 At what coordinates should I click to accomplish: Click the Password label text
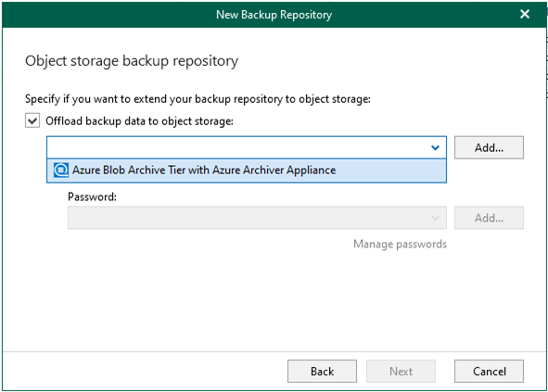pyautogui.click(x=93, y=197)
